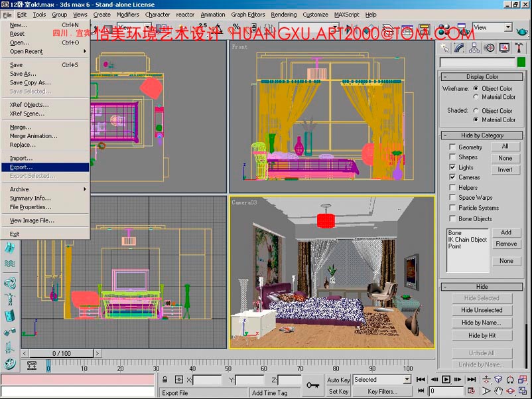Select the Display panel tab icon
This screenshot has width=532, height=399.
504,48
